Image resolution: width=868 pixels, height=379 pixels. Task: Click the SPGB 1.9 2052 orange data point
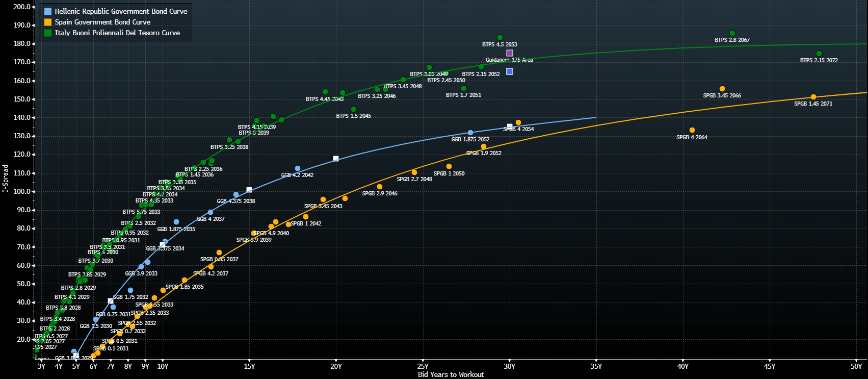pyautogui.click(x=484, y=146)
